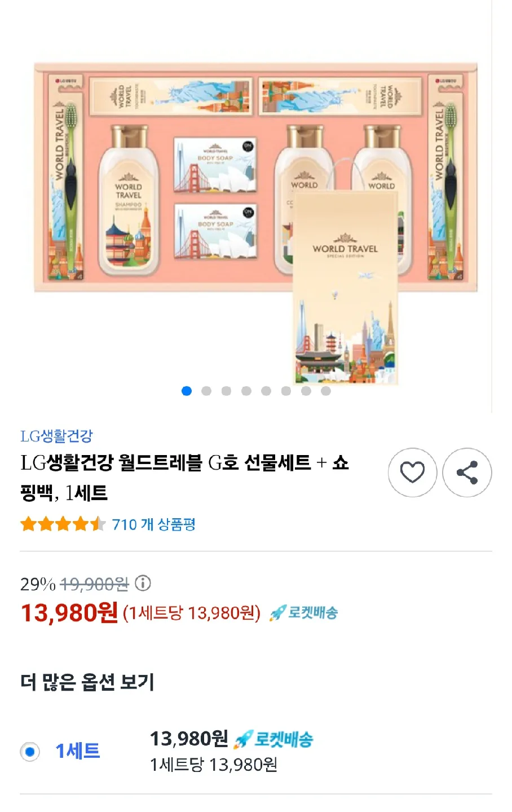Viewport: 512px width, 812px height.
Task: Jump to the sixth image carousel dot
Action: (286, 391)
